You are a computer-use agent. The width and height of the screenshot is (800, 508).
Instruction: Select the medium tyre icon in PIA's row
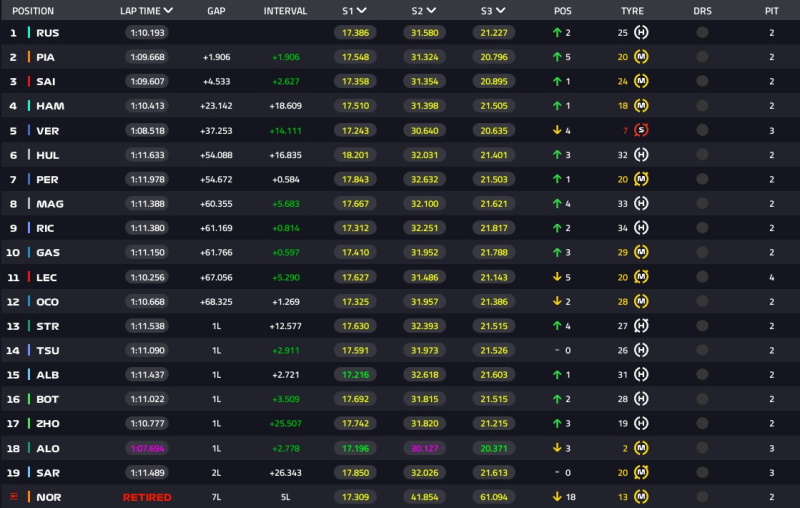click(641, 57)
